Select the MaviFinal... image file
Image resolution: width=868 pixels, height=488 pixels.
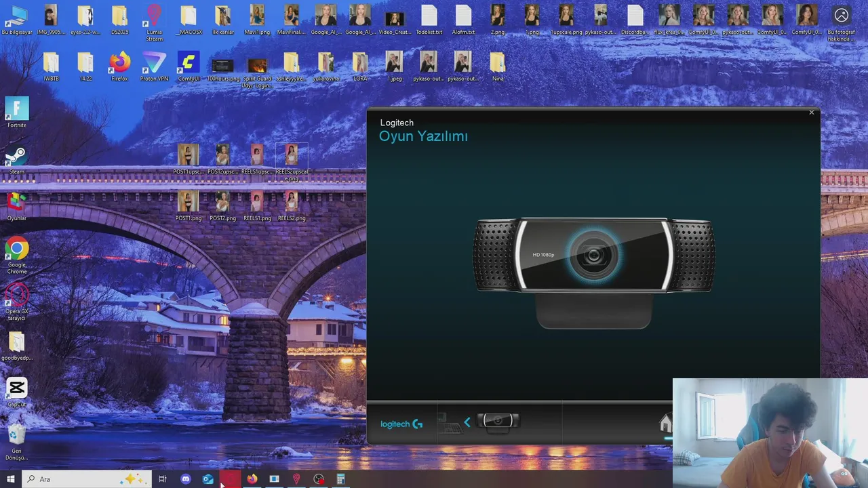coord(292,21)
